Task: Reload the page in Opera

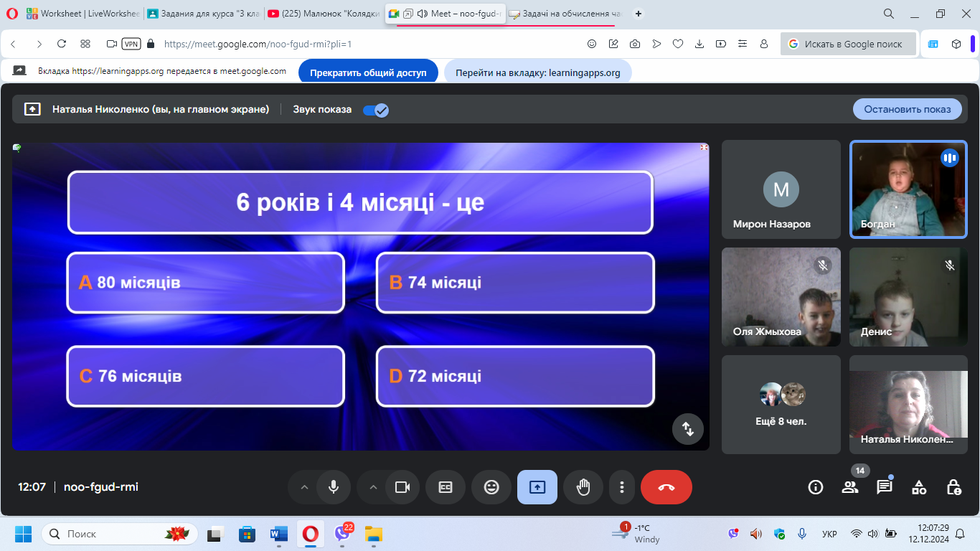Action: point(62,44)
